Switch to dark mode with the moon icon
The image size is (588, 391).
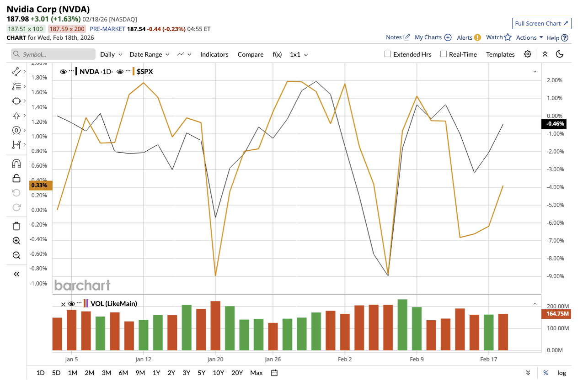coord(560,54)
